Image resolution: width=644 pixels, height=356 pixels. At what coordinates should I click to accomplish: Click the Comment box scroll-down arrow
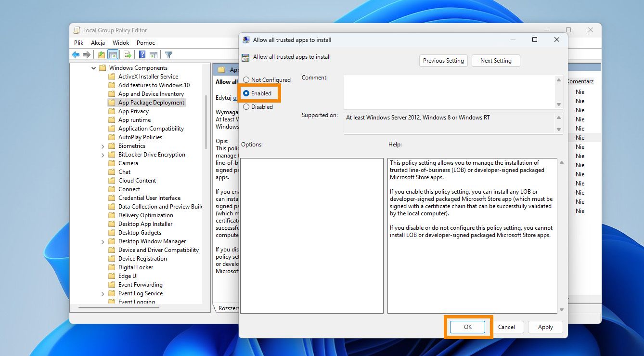559,105
